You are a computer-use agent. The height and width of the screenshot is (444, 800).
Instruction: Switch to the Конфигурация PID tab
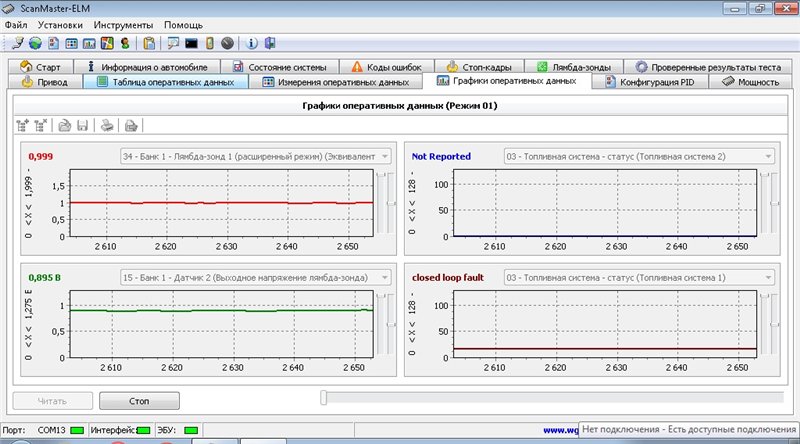pyautogui.click(x=650, y=82)
